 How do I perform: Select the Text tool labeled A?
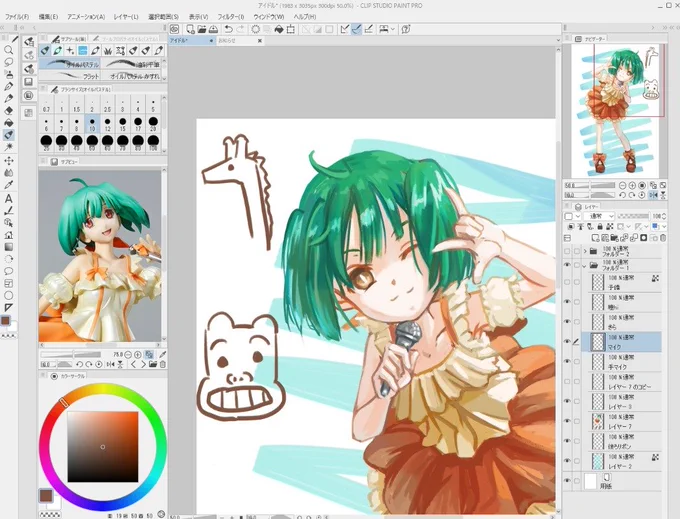[x=8, y=199]
